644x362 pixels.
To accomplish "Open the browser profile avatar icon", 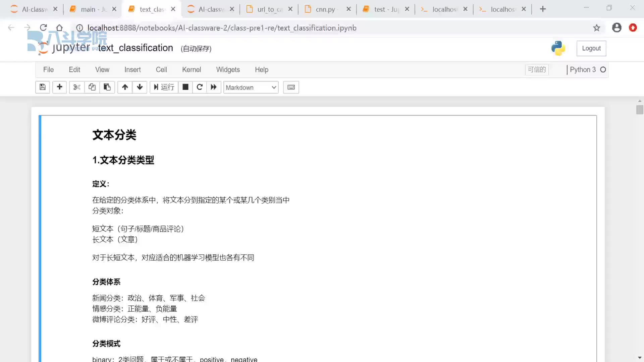I will [x=617, y=28].
